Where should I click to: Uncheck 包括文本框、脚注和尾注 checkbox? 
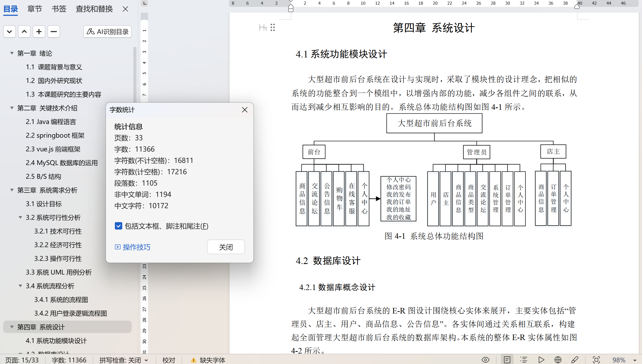(119, 226)
